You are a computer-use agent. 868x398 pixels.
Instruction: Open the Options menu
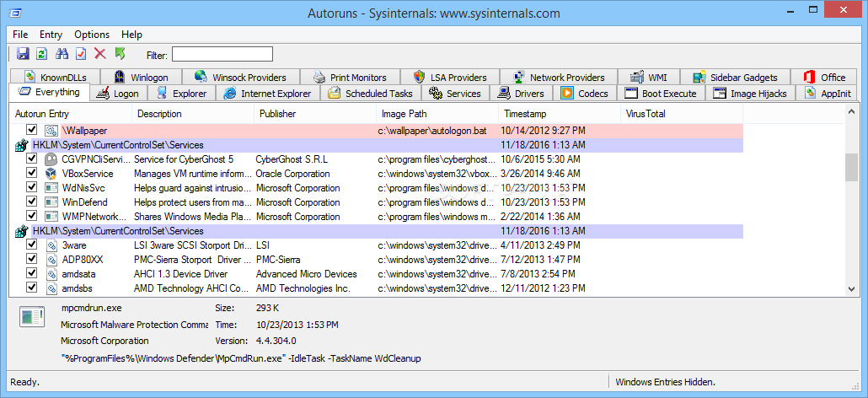pyautogui.click(x=92, y=35)
